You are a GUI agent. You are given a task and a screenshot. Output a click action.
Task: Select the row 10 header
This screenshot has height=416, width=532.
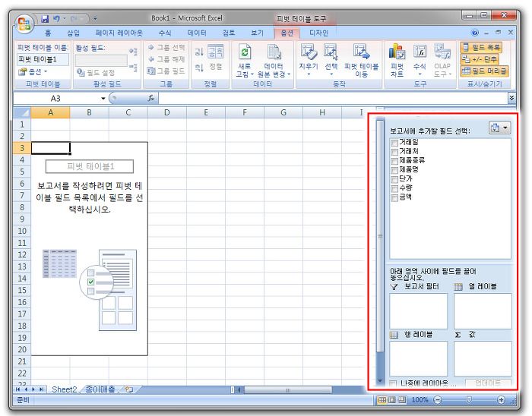tap(22, 231)
